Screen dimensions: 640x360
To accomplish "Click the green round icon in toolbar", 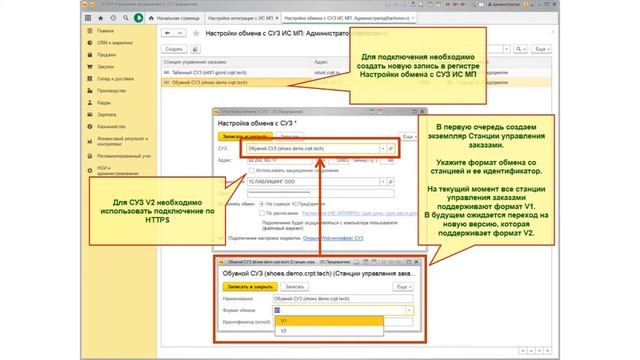I will pyautogui.click(x=139, y=18).
